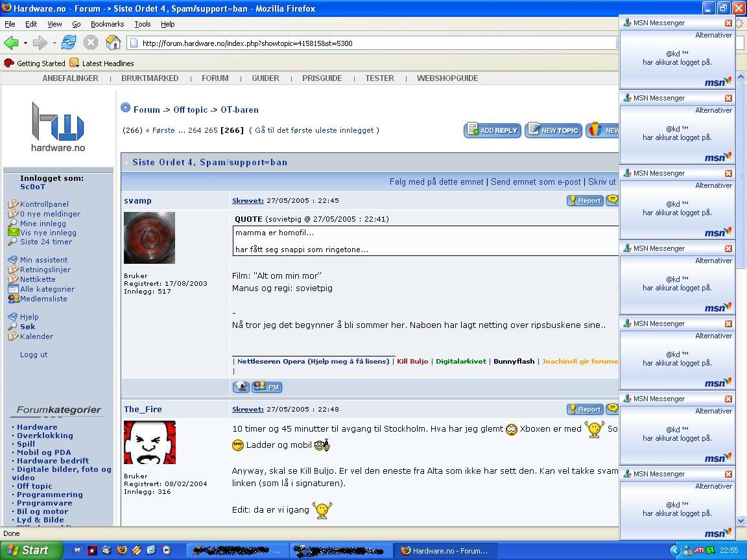Open Digitalarkivet signature link

coord(461,361)
